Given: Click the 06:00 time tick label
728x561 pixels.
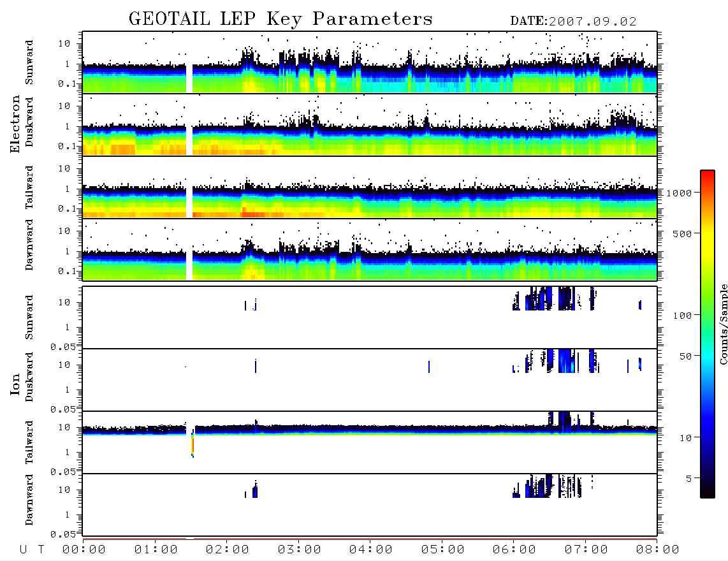Looking at the screenshot, I should pyautogui.click(x=514, y=550).
